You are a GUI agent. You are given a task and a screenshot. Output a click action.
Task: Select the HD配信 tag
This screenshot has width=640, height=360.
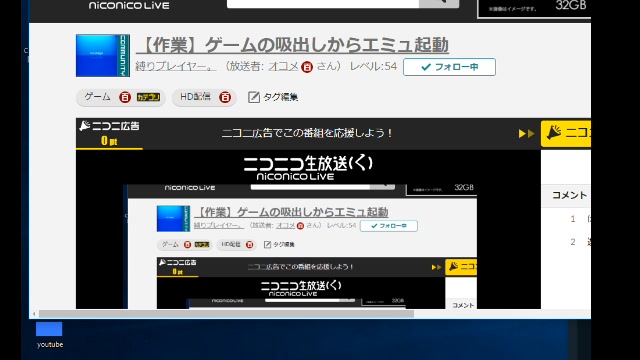pyautogui.click(x=195, y=97)
